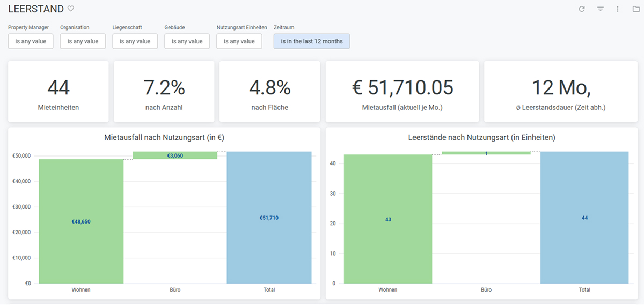
Task: Click the 44 Mieteinheiten tile
Action: [58, 91]
